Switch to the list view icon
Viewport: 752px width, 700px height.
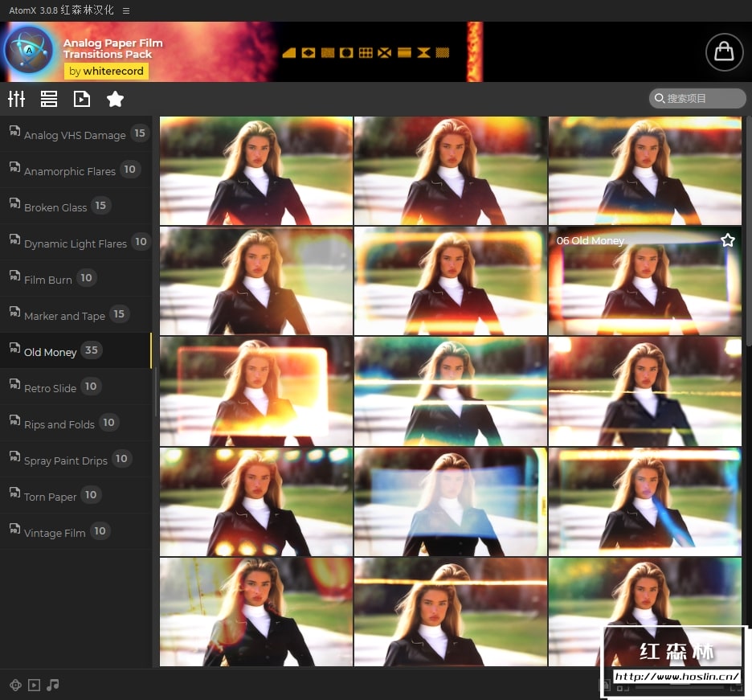(x=49, y=99)
